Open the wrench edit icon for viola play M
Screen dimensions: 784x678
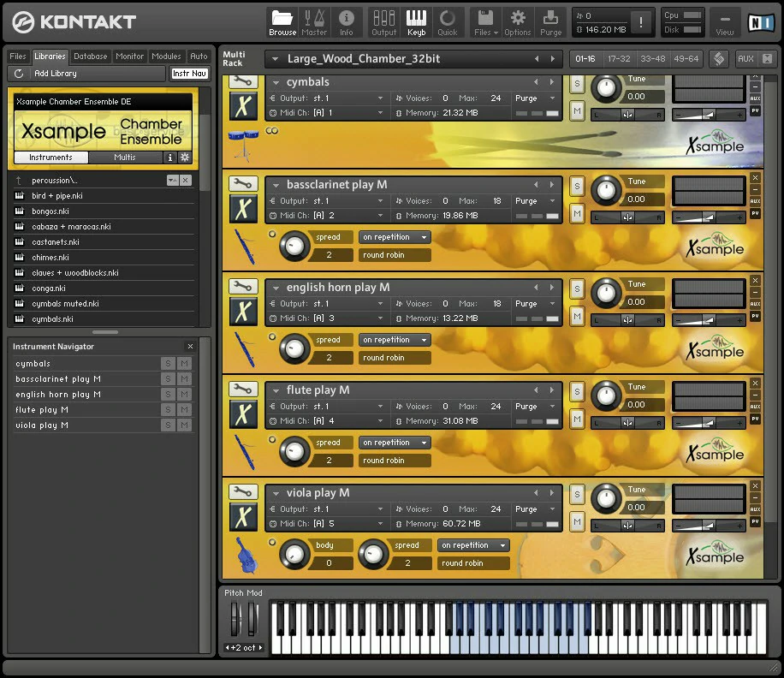point(243,492)
